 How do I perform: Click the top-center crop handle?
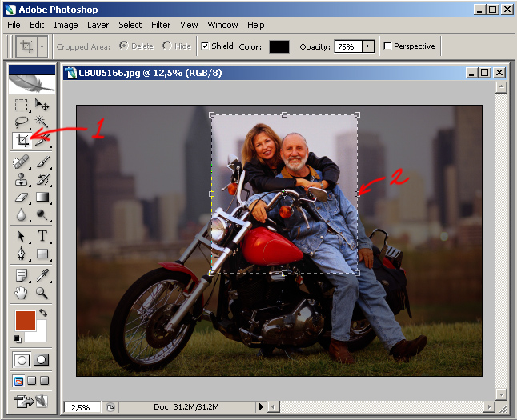(x=284, y=114)
